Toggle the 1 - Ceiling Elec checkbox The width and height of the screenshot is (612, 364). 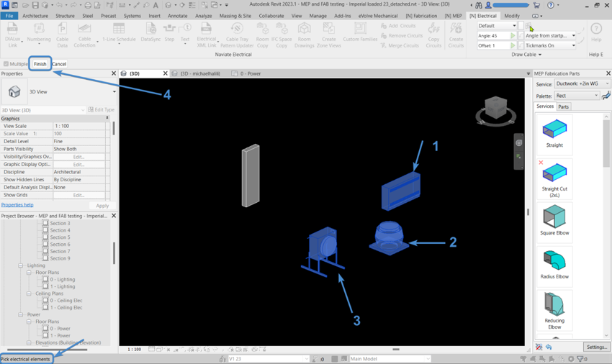click(45, 307)
